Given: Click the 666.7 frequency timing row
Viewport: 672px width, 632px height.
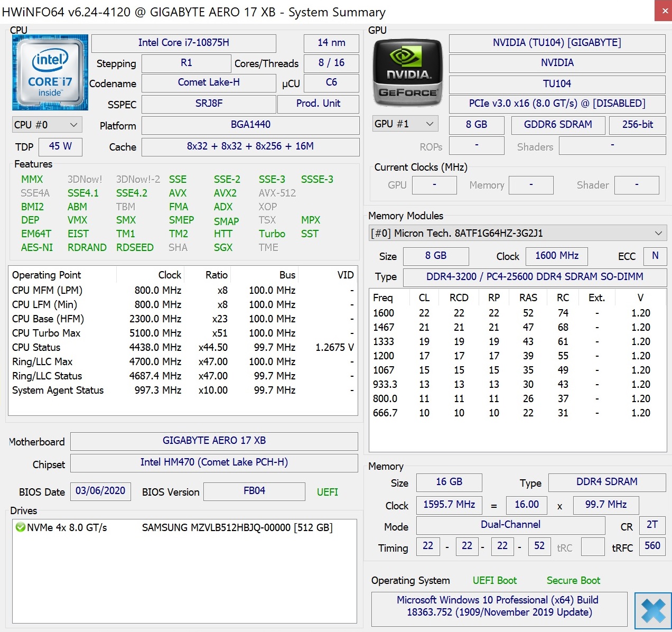Looking at the screenshot, I should [x=517, y=413].
